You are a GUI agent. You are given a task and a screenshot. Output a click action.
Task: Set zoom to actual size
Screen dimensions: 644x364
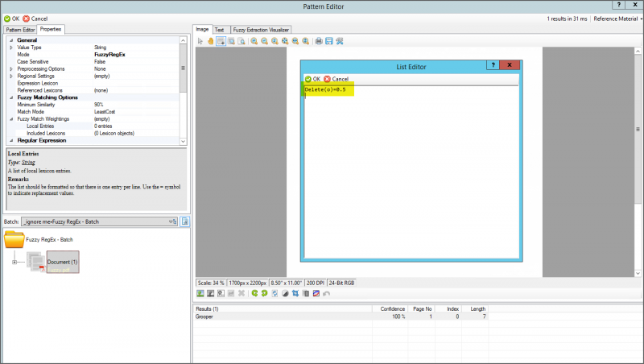point(275,41)
